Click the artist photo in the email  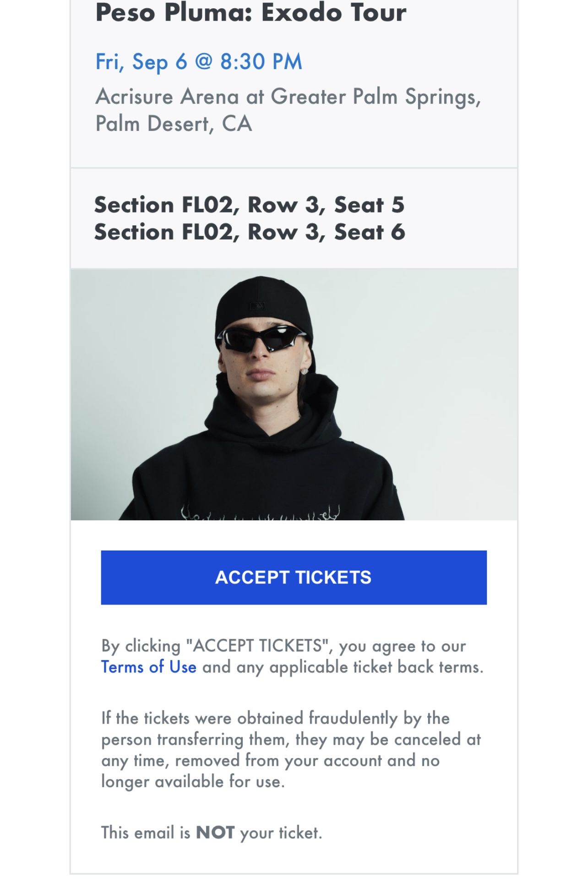click(294, 394)
